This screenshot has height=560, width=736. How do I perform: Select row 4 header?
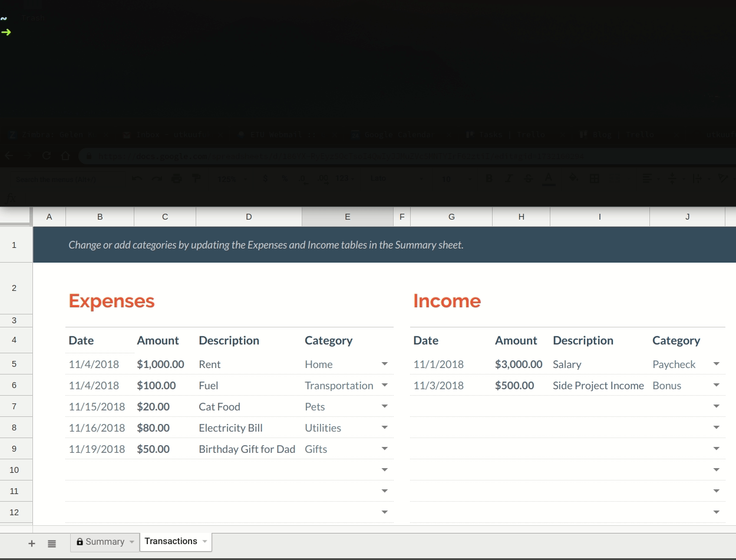coord(16,340)
